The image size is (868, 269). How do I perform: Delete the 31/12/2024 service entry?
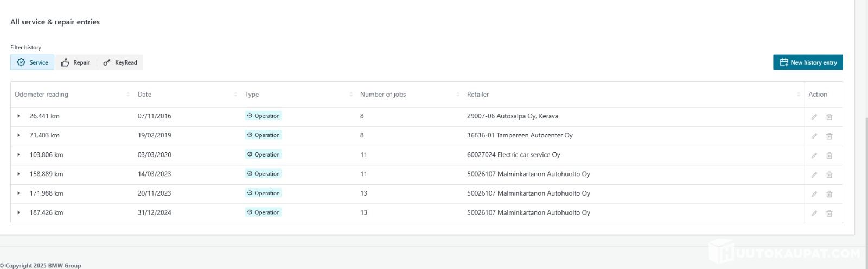point(829,214)
